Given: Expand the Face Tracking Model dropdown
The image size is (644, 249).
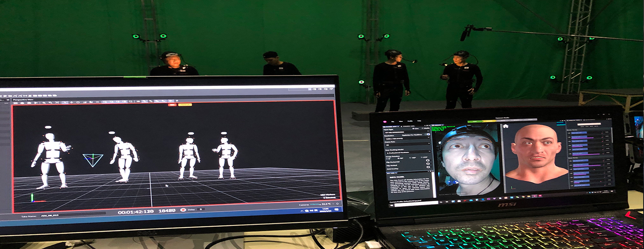Looking at the screenshot, I should click(407, 152).
